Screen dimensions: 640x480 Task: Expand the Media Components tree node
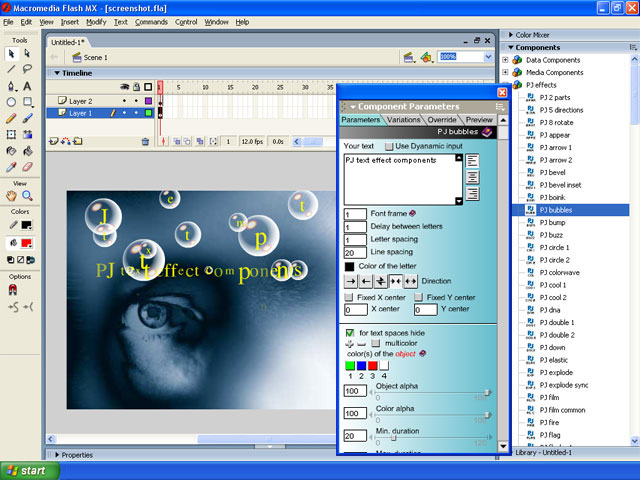[505, 72]
